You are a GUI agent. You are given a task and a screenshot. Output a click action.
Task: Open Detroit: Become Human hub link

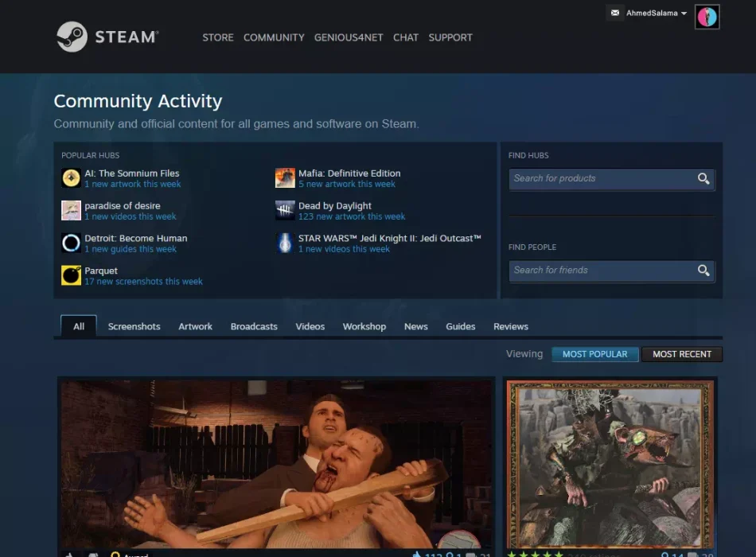(x=136, y=238)
